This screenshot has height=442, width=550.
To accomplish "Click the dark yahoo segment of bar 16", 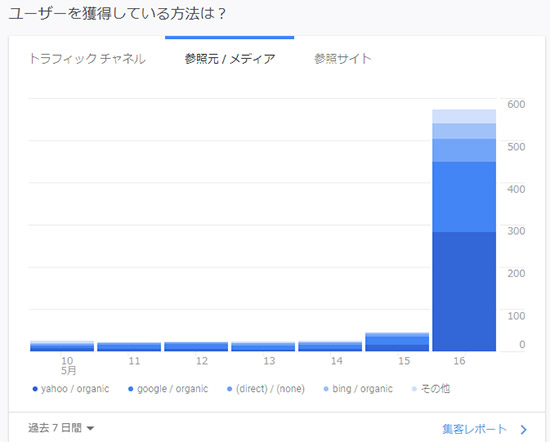I will pyautogui.click(x=464, y=291).
